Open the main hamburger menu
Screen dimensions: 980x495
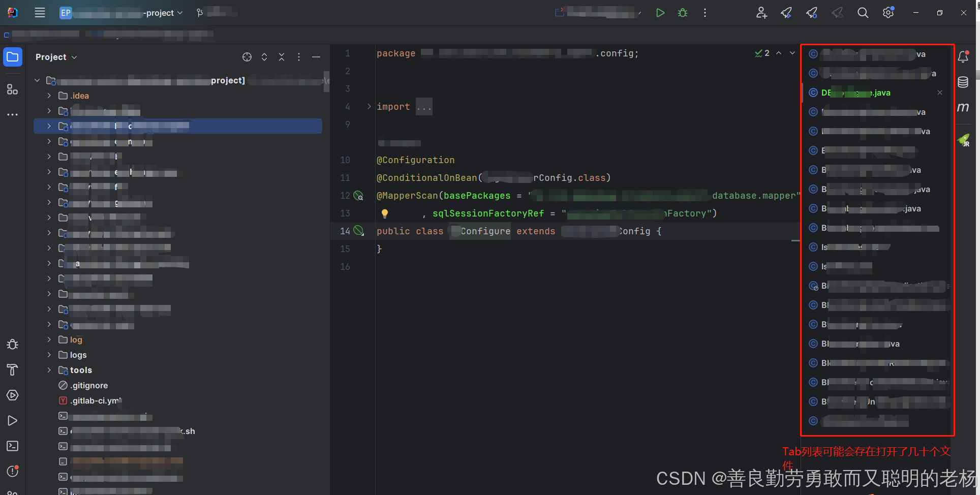(x=40, y=13)
